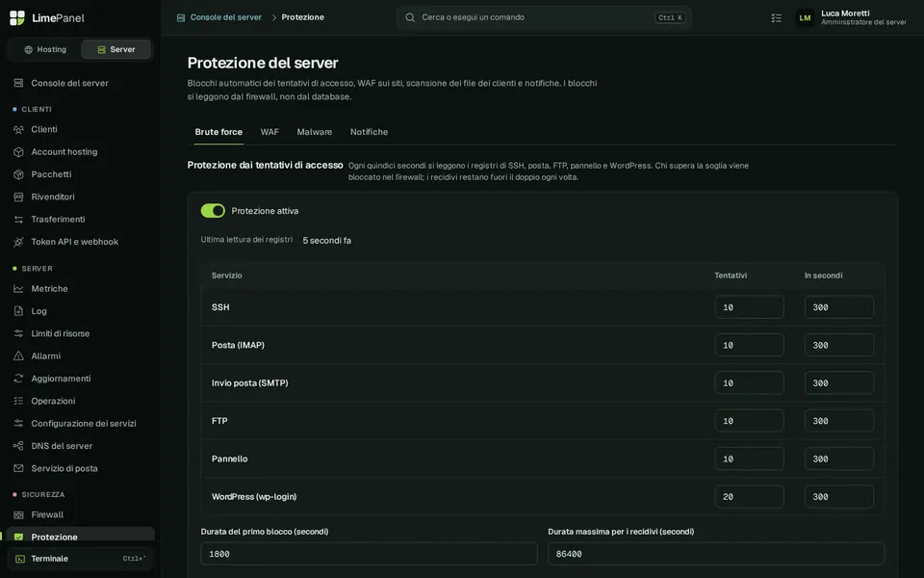Click the Servizio di posta envelope icon
924x578 pixels.
coord(18,468)
